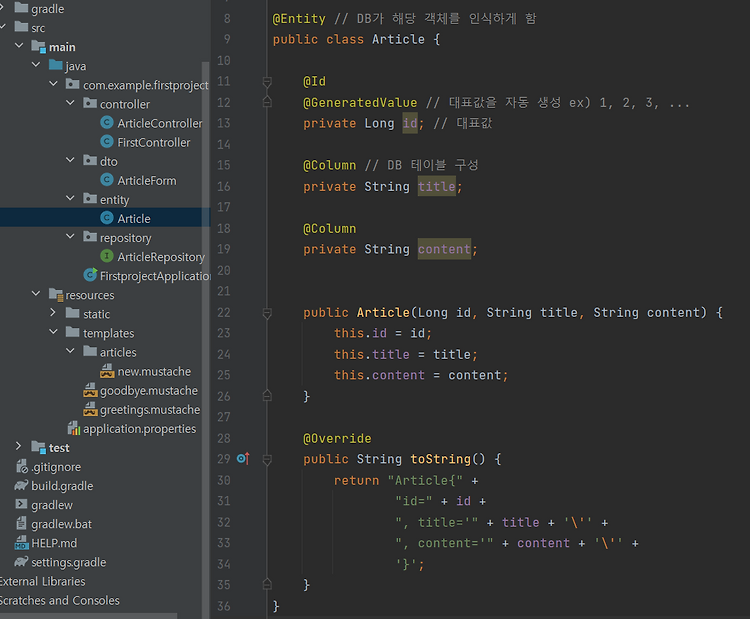Open ArticleRepository in the project tree

click(x=161, y=257)
